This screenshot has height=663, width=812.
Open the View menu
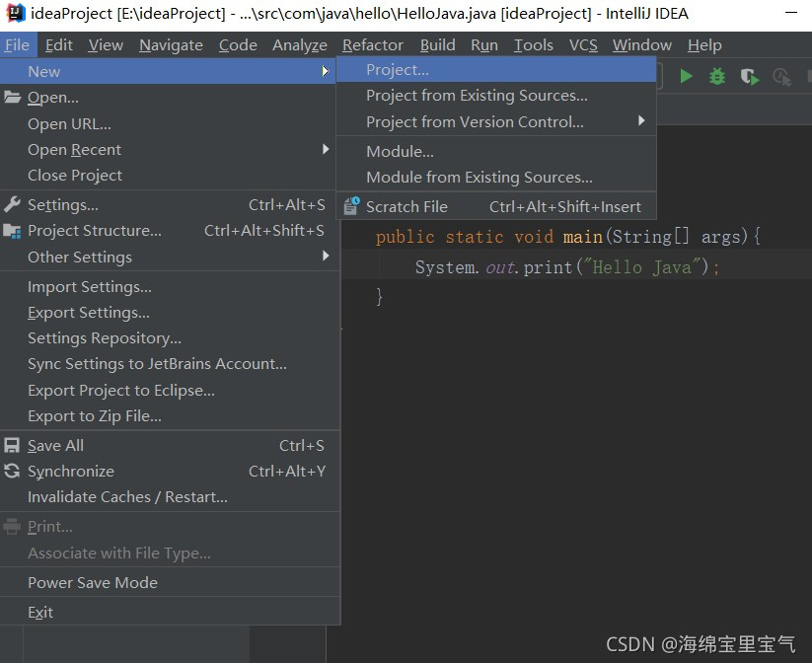pyautogui.click(x=106, y=45)
